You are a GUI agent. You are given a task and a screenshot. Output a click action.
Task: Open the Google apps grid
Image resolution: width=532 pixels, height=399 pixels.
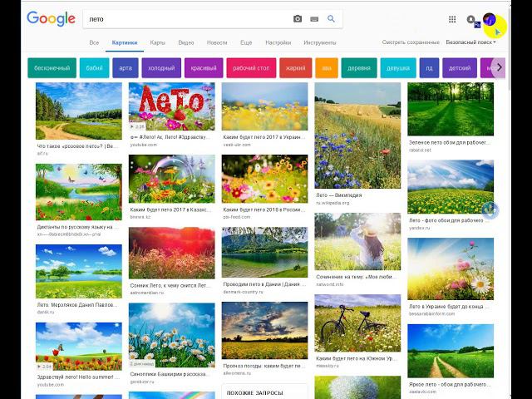pos(452,19)
